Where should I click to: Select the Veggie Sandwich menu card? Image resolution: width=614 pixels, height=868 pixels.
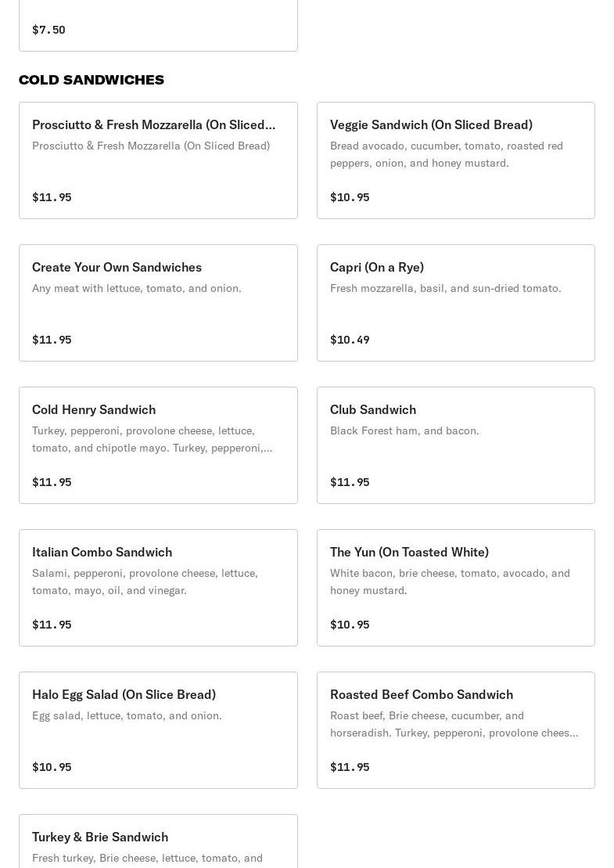click(x=455, y=160)
